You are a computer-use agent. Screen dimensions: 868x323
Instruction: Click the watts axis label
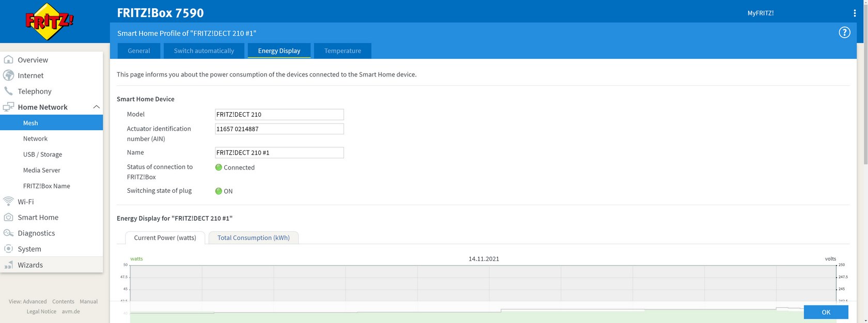[x=136, y=259]
